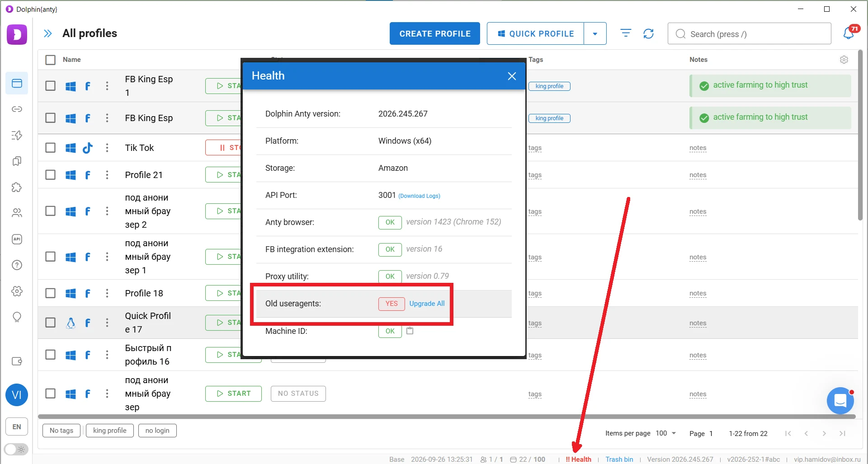Open the items per page dropdown
Screen dimensions: 868x464
click(x=666, y=433)
